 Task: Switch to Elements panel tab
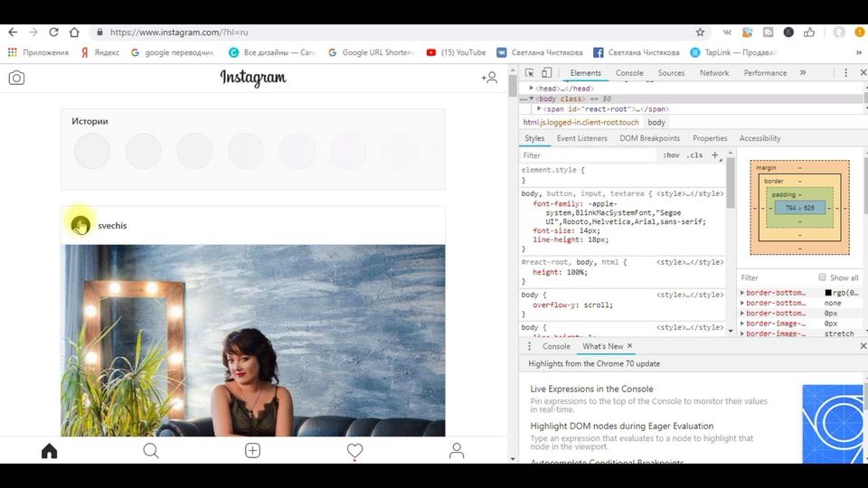585,73
